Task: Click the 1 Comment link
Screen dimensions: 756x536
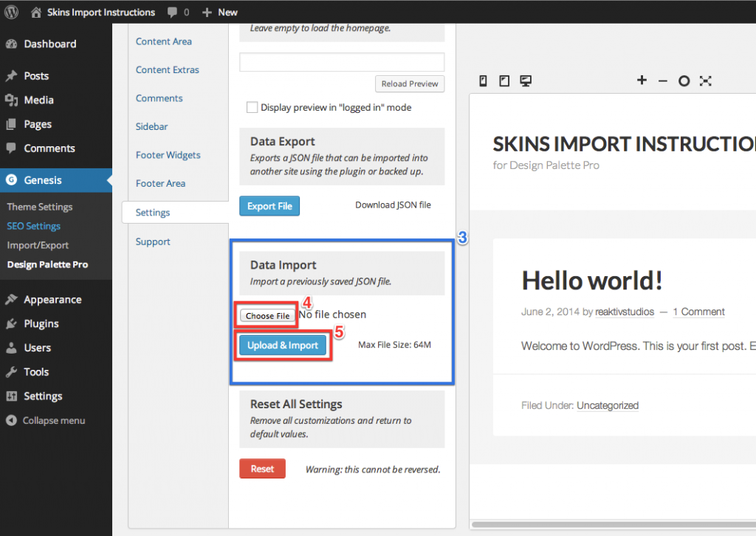Action: pyautogui.click(x=698, y=312)
